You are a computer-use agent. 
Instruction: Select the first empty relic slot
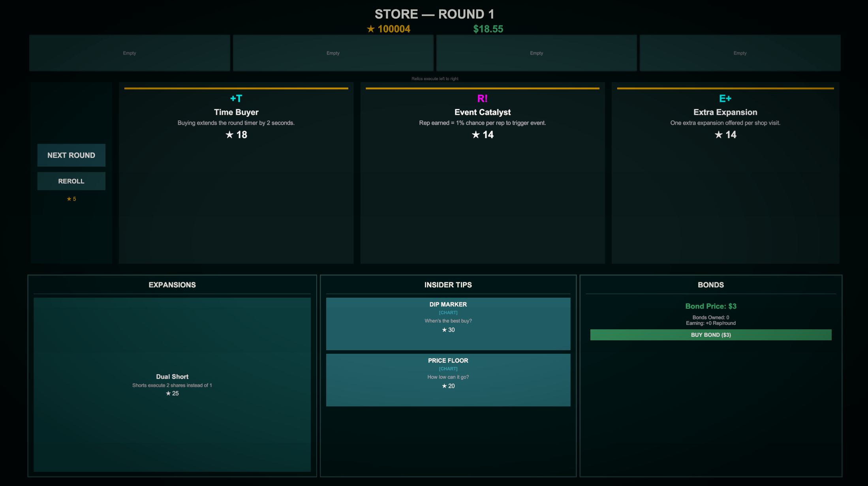click(130, 53)
